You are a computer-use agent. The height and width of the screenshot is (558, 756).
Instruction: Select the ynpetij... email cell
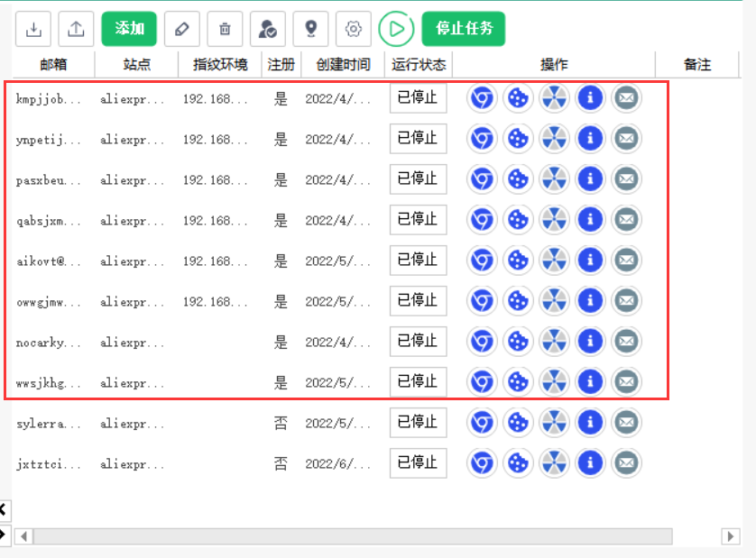pos(48,140)
